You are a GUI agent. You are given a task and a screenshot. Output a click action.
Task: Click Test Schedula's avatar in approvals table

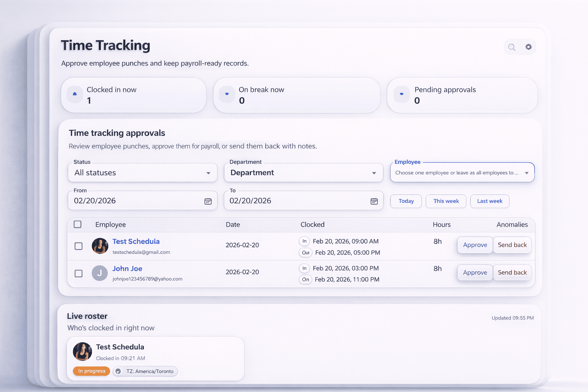tap(100, 246)
